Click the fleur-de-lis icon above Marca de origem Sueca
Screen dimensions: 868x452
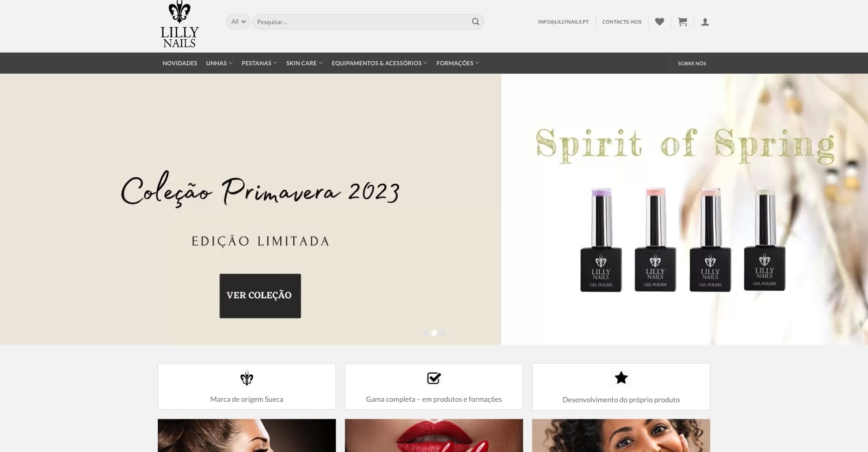(247, 378)
